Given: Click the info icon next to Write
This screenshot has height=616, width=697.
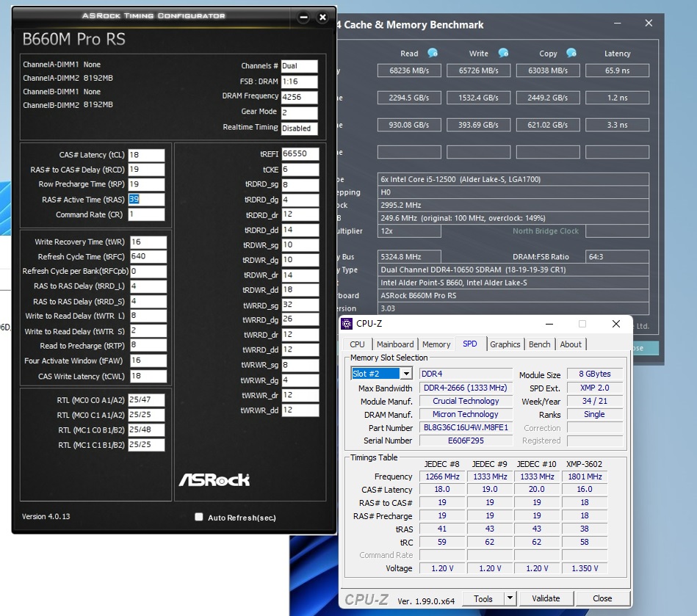Looking at the screenshot, I should (503, 53).
